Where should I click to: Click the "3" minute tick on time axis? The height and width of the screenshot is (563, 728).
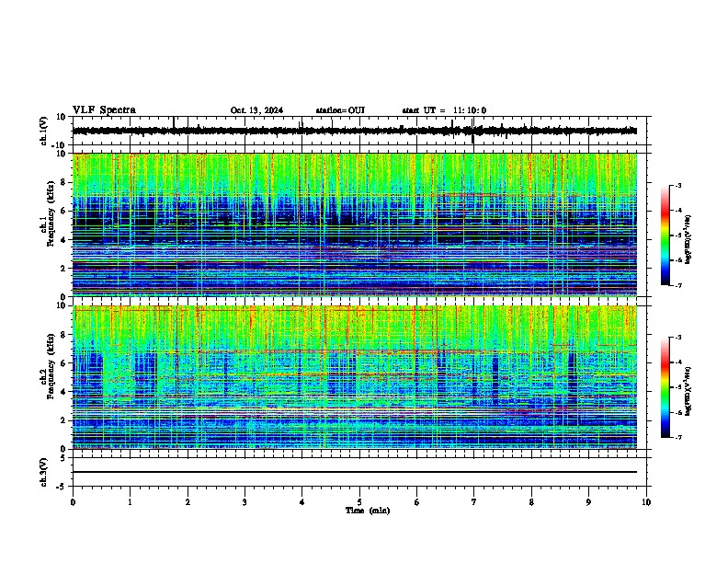click(245, 502)
